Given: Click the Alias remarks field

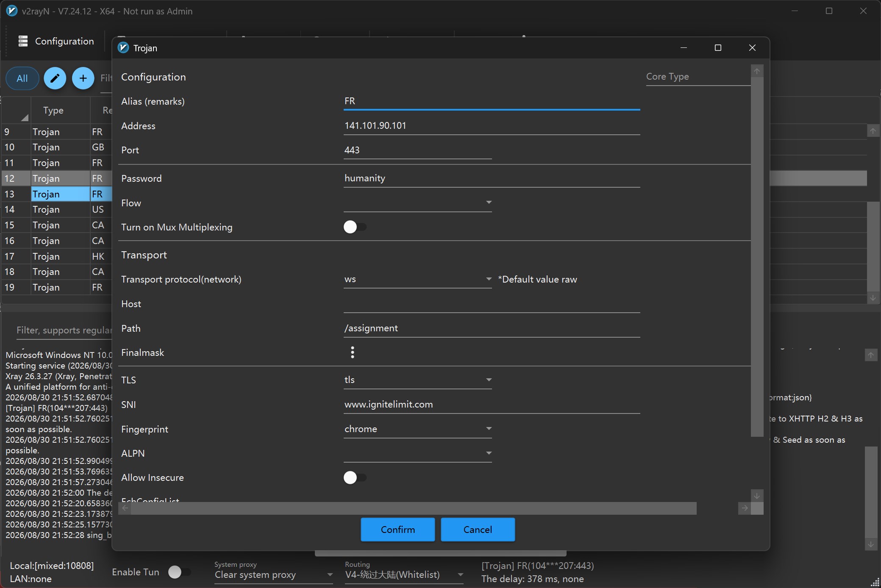Looking at the screenshot, I should (492, 101).
